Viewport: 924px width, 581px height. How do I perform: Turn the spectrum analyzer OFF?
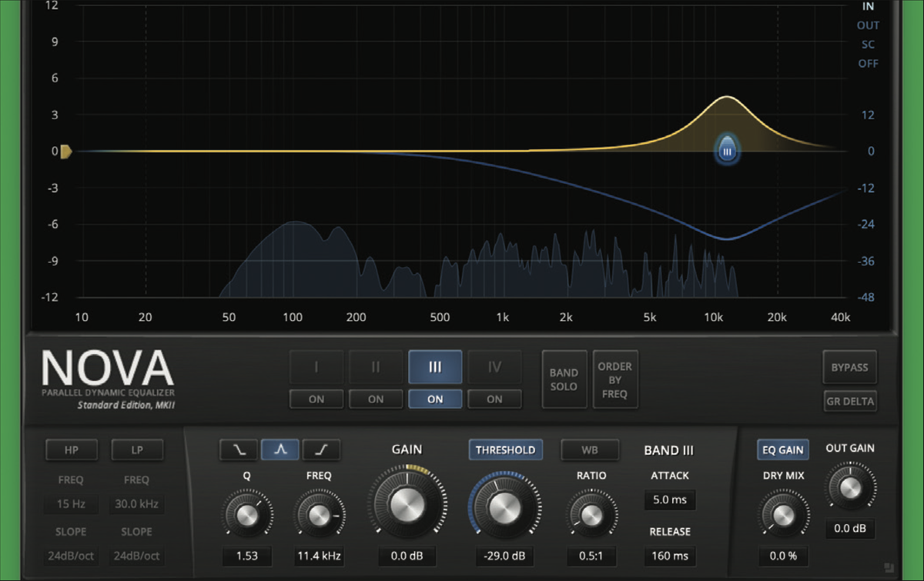pyautogui.click(x=868, y=63)
